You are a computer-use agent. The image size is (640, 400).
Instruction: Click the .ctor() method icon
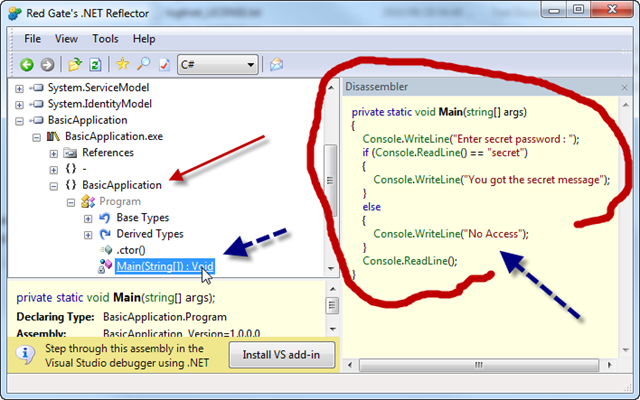(x=106, y=250)
